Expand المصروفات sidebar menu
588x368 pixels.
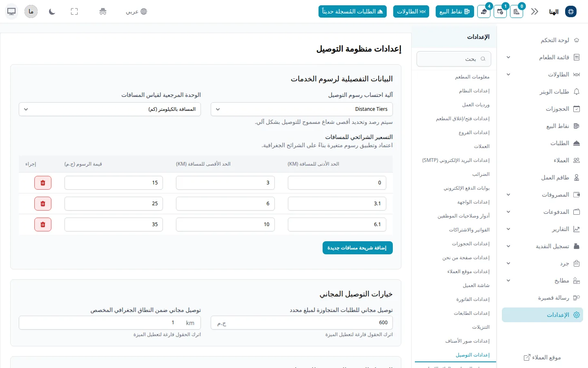pyautogui.click(x=543, y=195)
